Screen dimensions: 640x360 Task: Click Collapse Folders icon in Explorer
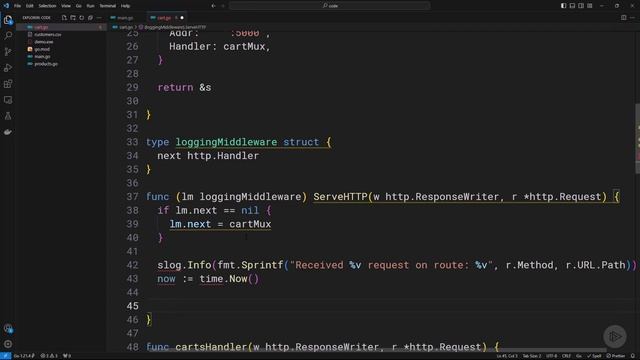pos(90,18)
